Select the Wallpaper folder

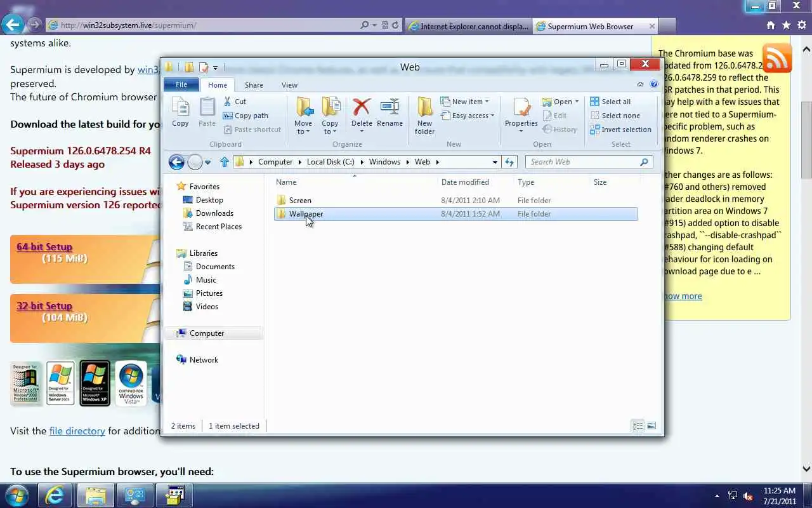point(455,214)
